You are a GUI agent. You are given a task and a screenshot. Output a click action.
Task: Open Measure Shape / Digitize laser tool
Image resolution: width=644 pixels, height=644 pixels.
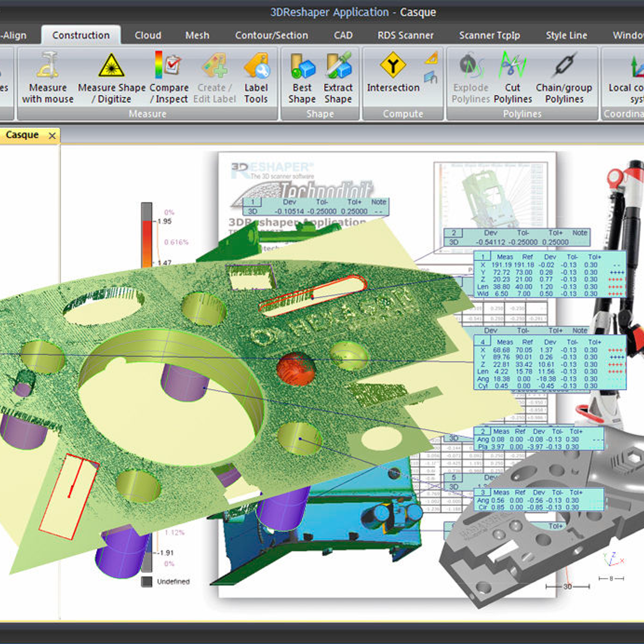112,78
